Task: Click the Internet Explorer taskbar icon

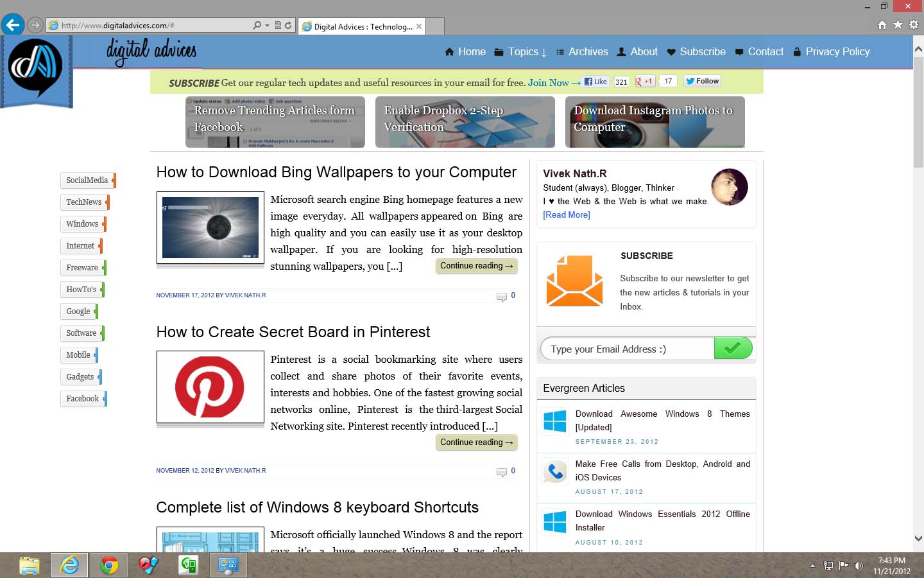Action: (x=69, y=565)
